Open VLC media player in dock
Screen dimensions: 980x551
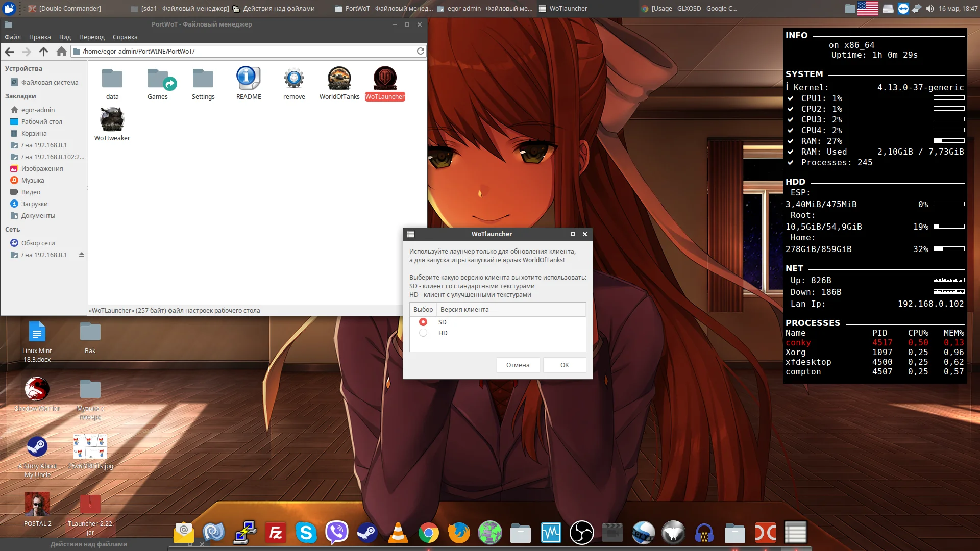(x=398, y=533)
